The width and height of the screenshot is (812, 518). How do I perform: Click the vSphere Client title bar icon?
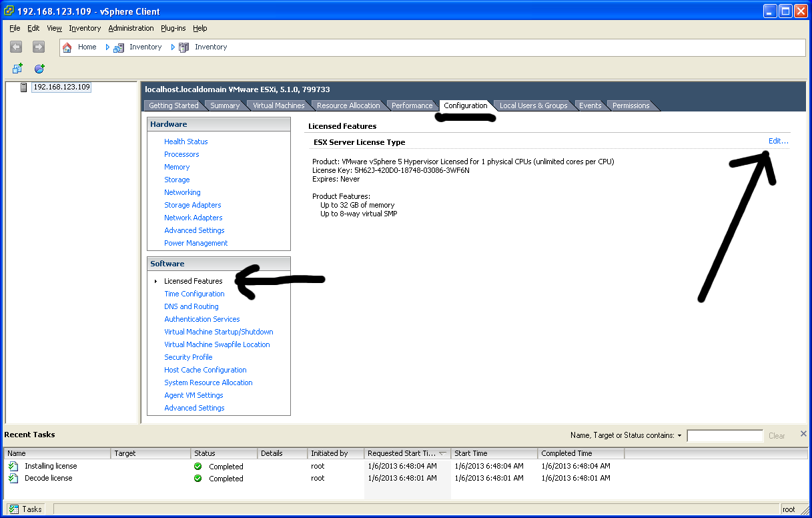[9, 11]
